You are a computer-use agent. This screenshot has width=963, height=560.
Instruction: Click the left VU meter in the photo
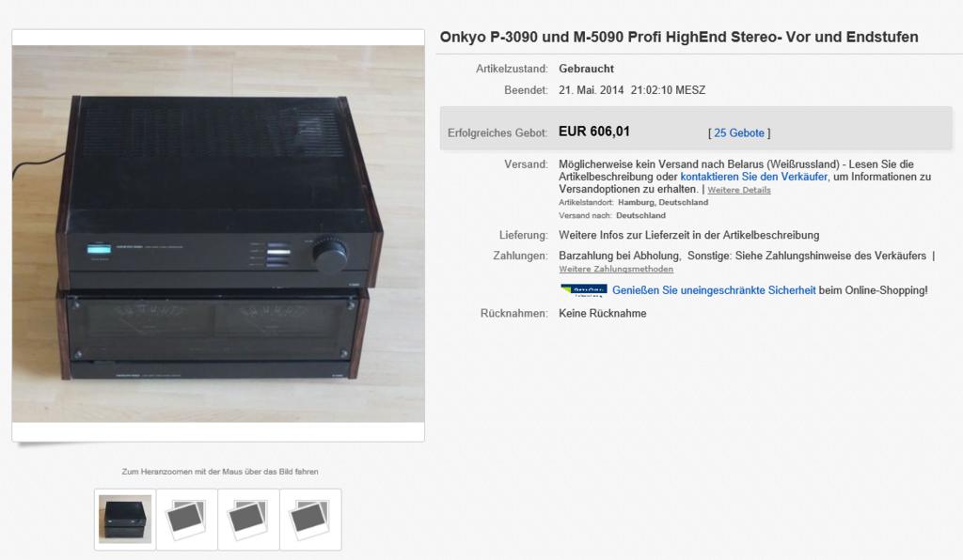[x=146, y=324]
